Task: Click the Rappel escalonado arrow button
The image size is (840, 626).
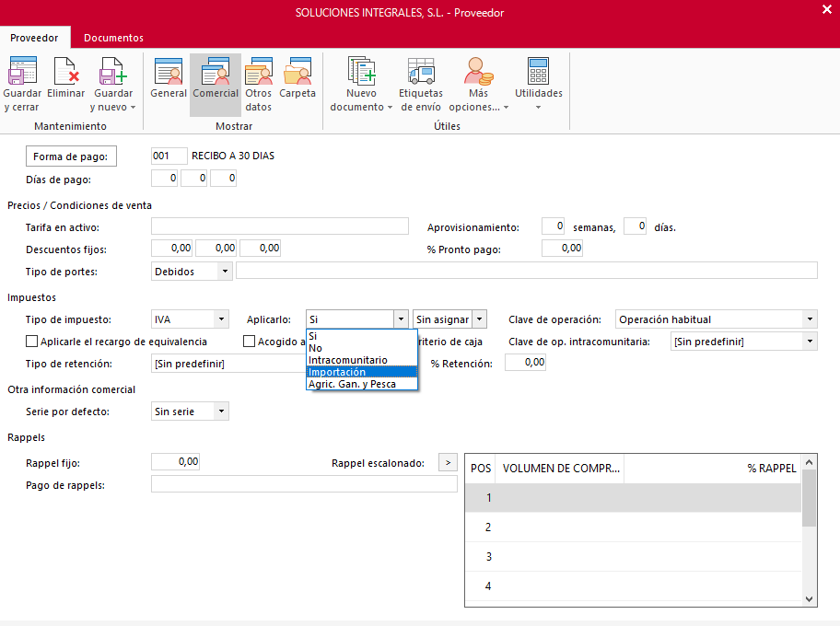Action: coord(448,462)
